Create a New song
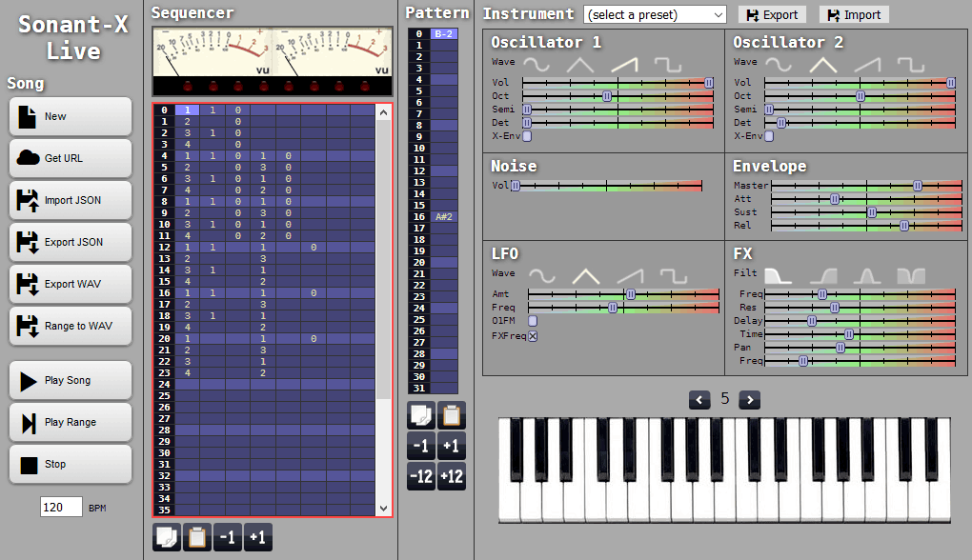The width and height of the screenshot is (972, 560). 71,116
